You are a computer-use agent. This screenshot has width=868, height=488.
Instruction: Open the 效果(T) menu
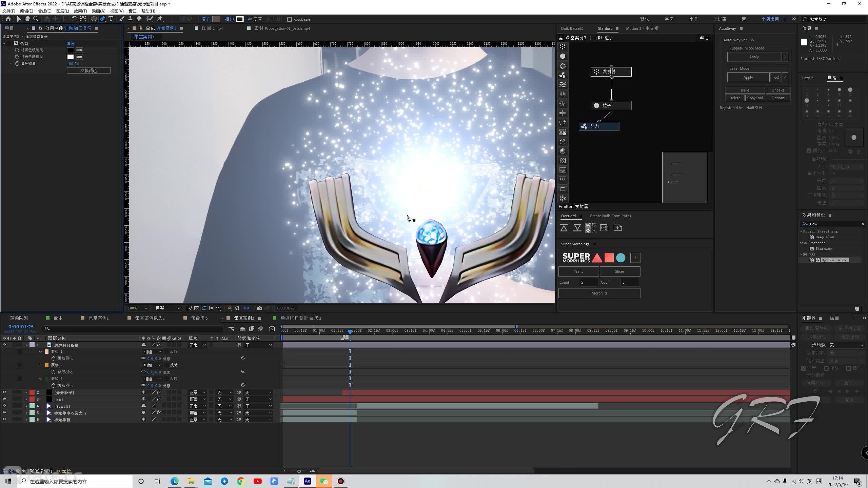(x=80, y=11)
